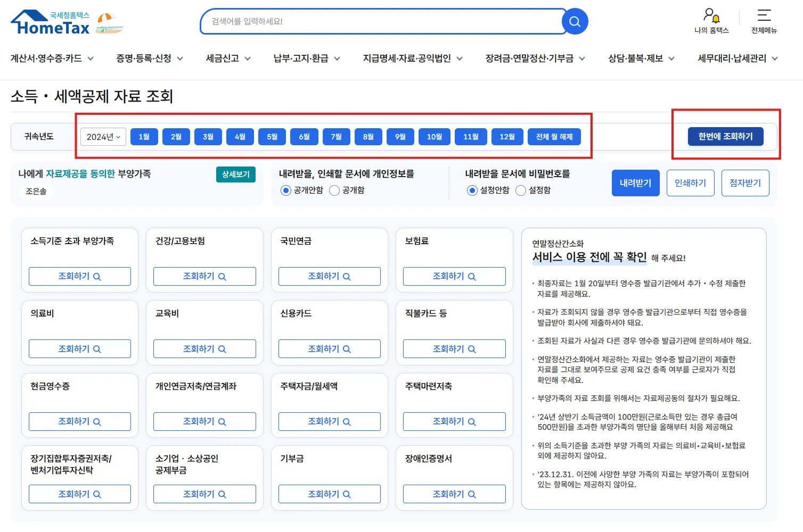Click the 인쇄하기 button

point(690,183)
